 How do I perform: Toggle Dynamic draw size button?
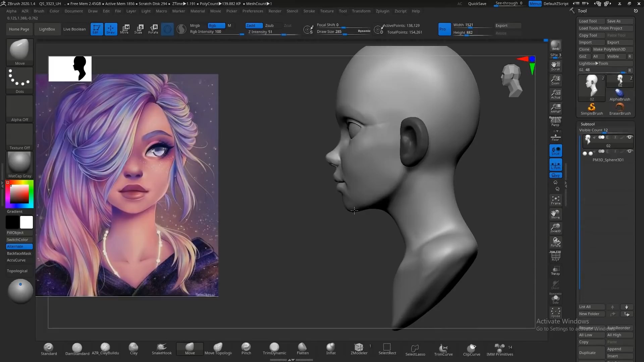[x=364, y=32]
